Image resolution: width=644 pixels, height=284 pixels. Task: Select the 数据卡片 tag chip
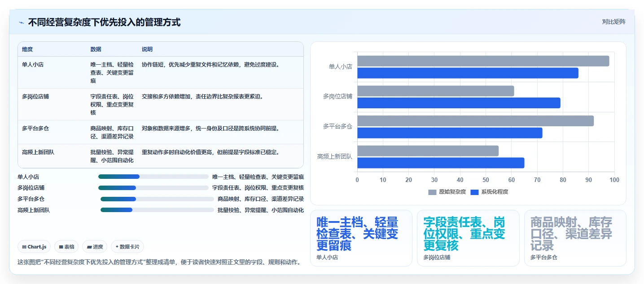point(127,247)
